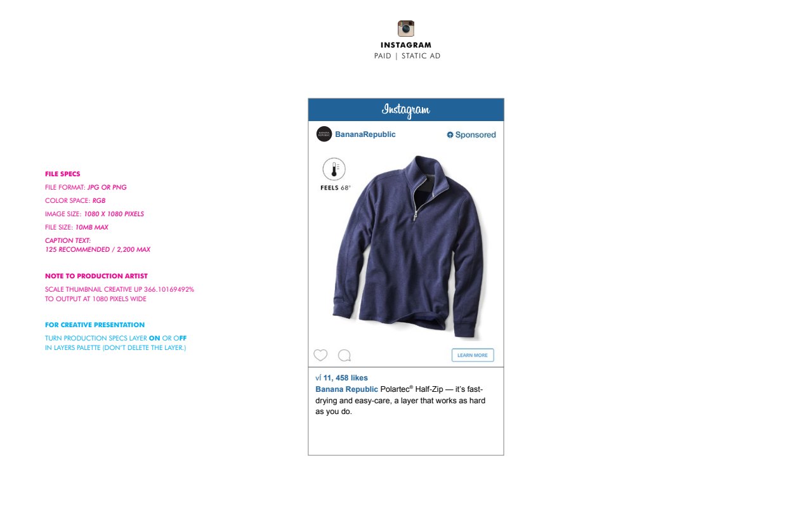Click the Banana Republic name in caption
812x525 pixels.
pos(346,389)
